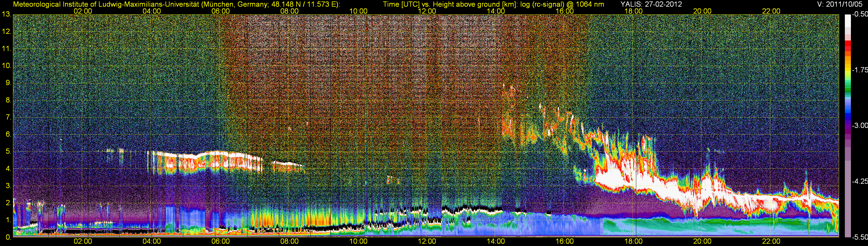Click the '9.' height axis label
The height and width of the screenshot is (246, 868).
(x=8, y=83)
